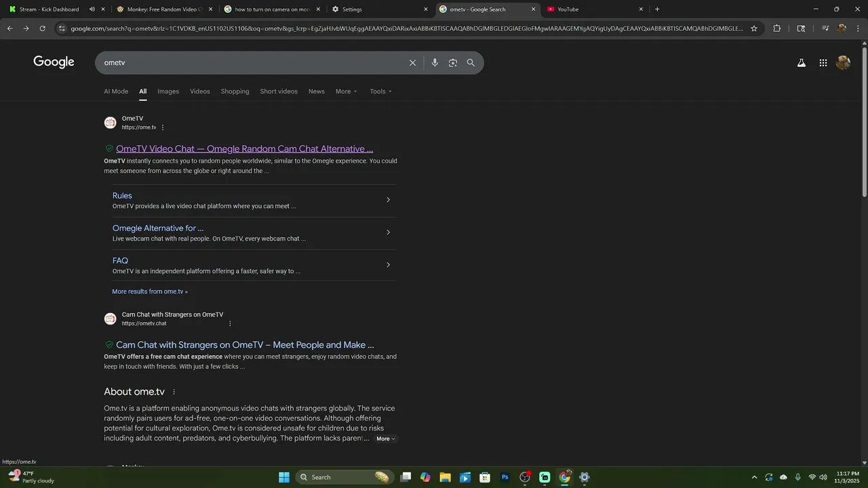Expand the More search filters dropdown
This screenshot has height=488, width=868.
click(346, 91)
